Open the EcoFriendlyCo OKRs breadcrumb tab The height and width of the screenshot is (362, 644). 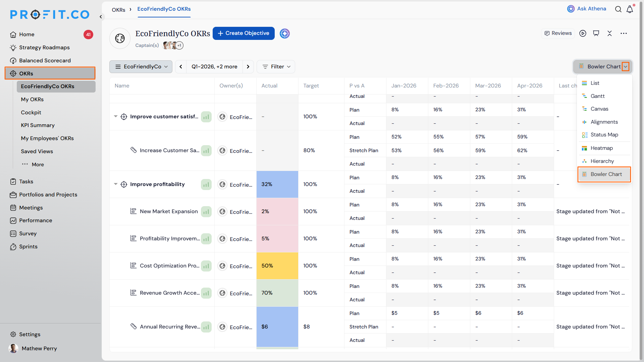point(164,9)
